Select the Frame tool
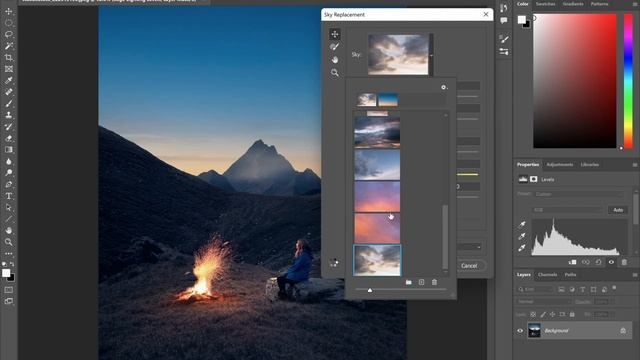 (9, 69)
